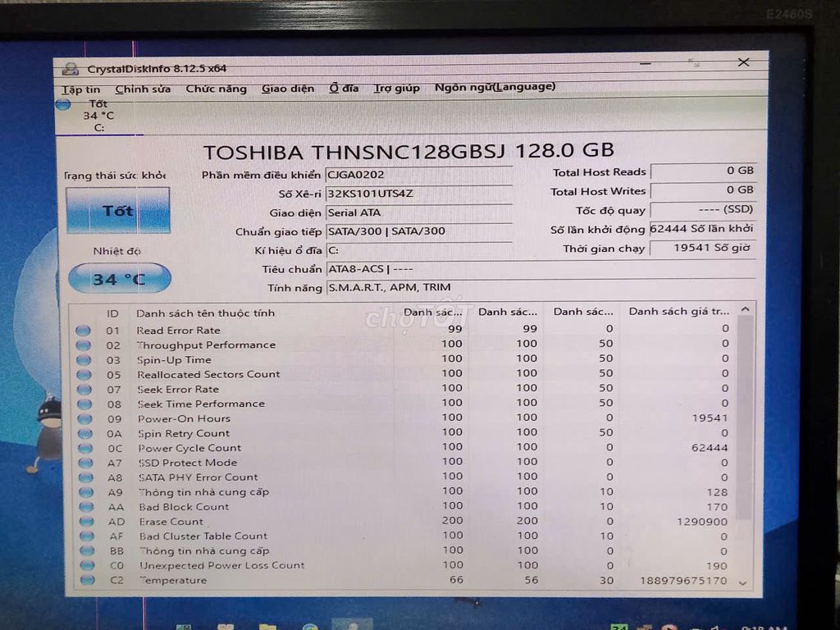
Task: Click the scroll down arrow of attribute list
Action: click(743, 583)
